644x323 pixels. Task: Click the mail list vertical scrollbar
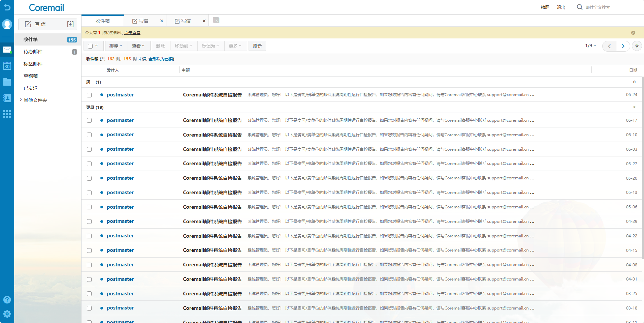[643, 168]
